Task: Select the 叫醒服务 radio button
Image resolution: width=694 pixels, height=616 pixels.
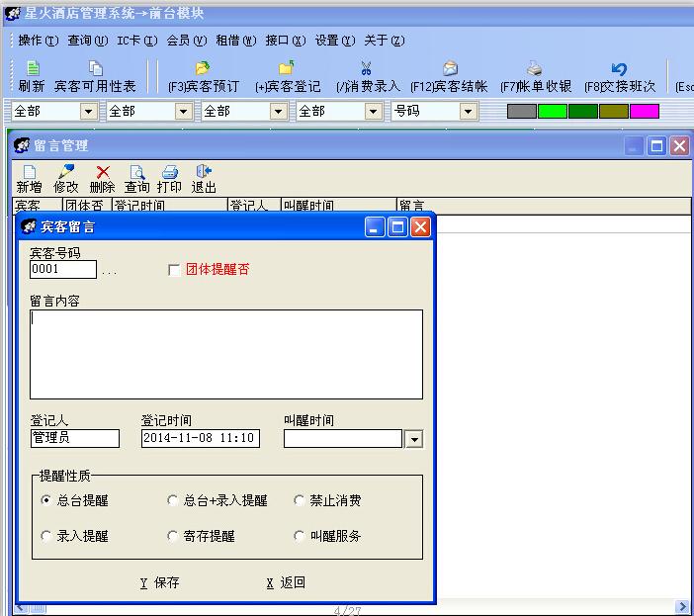Action: tap(299, 536)
